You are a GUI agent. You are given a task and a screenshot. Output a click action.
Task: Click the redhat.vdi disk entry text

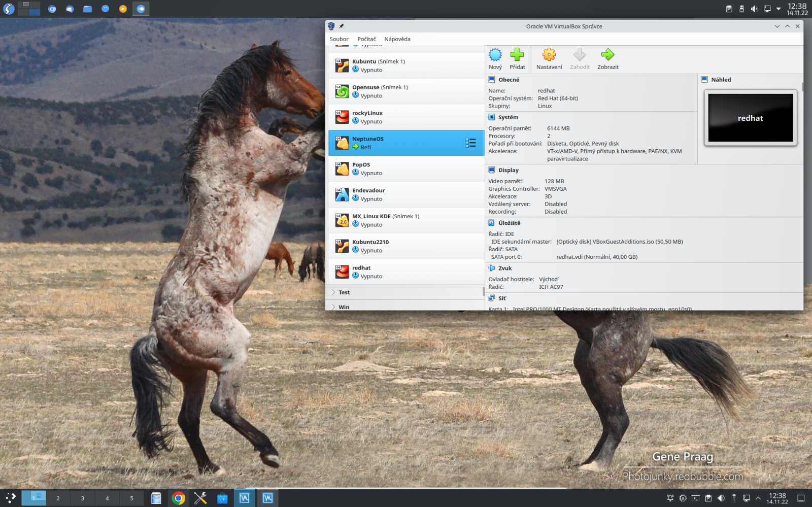point(597,257)
